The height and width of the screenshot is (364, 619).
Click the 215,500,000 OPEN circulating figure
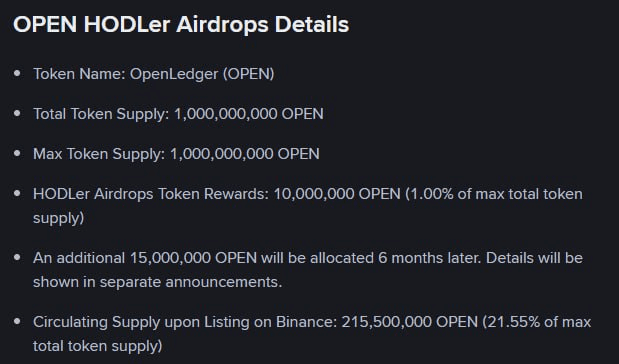409,322
